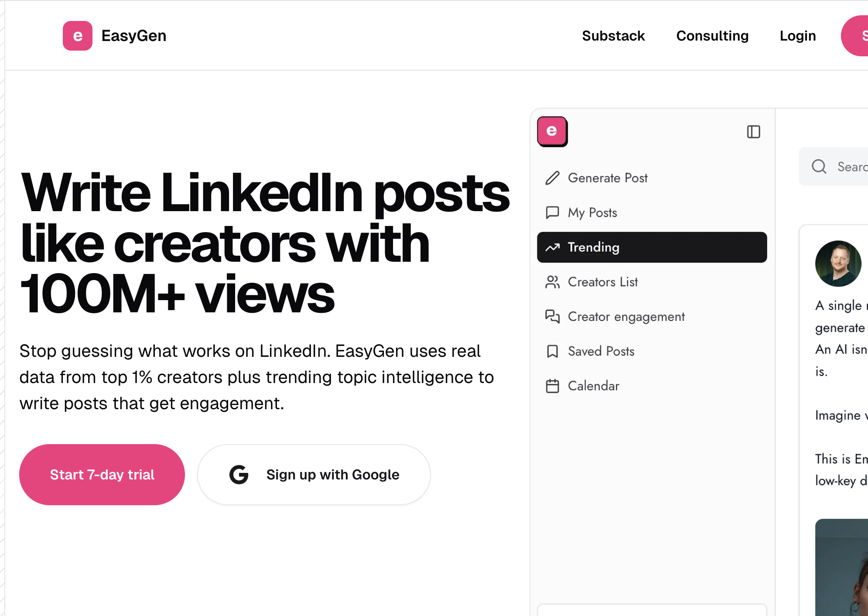868x616 pixels.
Task: Open the Calendar icon in the sidebar
Action: click(552, 386)
